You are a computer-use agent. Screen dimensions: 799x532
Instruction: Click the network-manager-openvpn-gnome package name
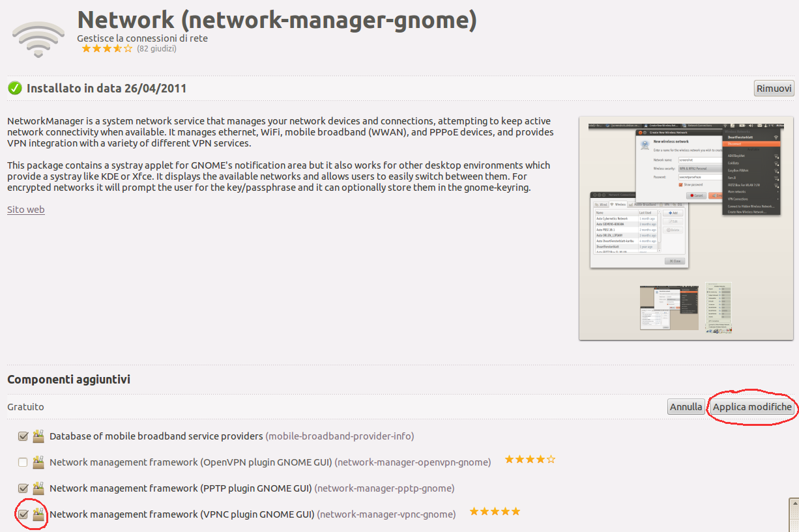[413, 462]
